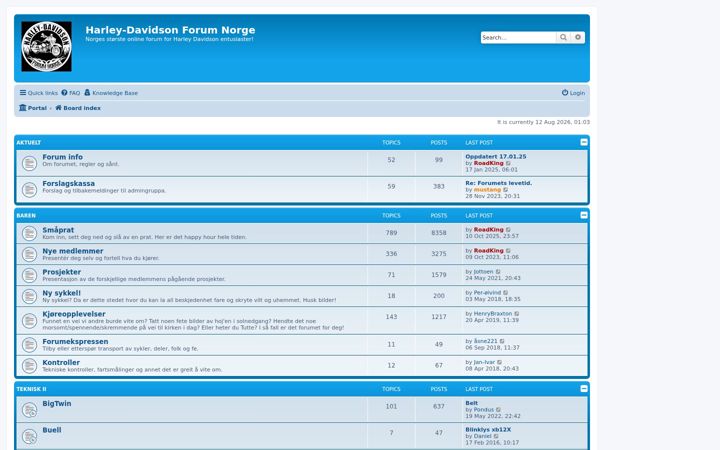
Task: Jump to latest post in Kjøreopplevelser
Action: [517, 314]
